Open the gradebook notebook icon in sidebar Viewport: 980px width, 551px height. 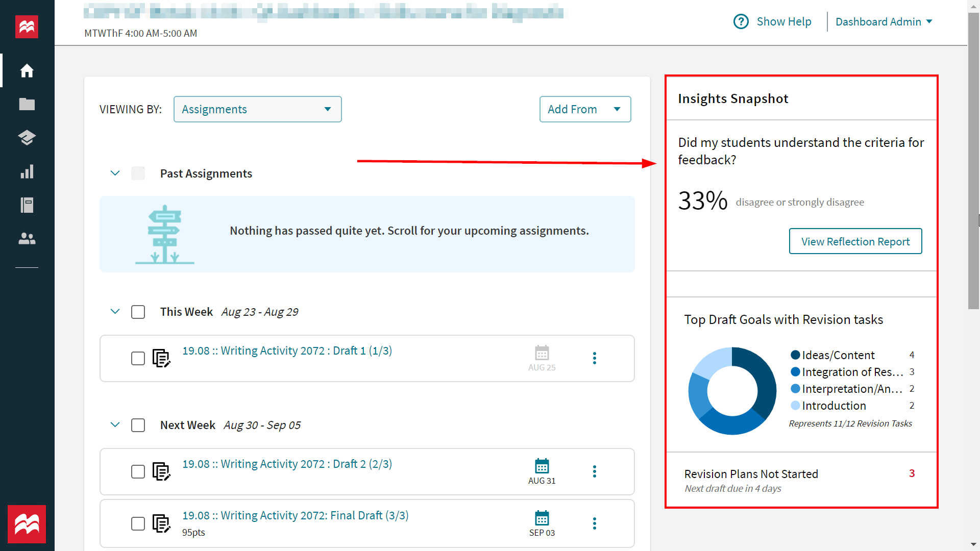click(27, 205)
